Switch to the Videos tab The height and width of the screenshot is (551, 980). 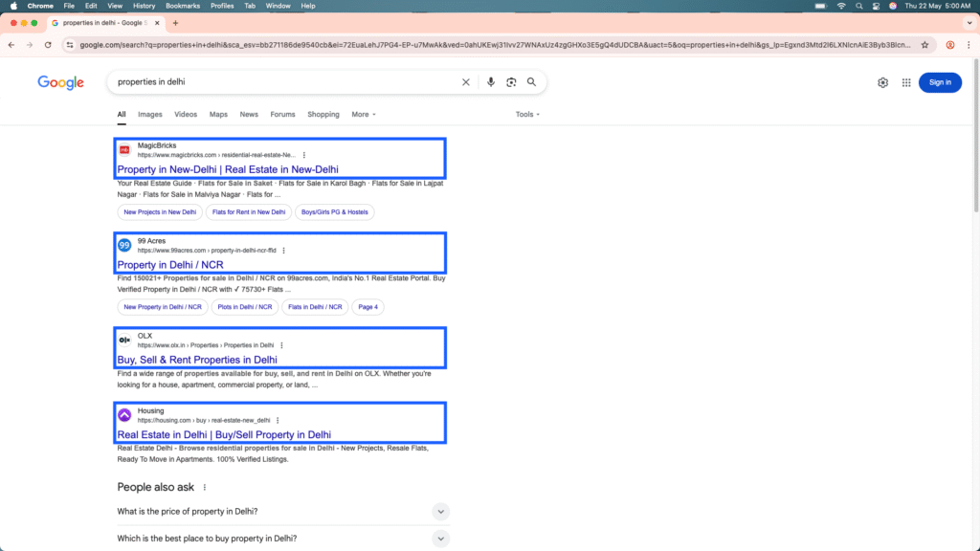186,115
